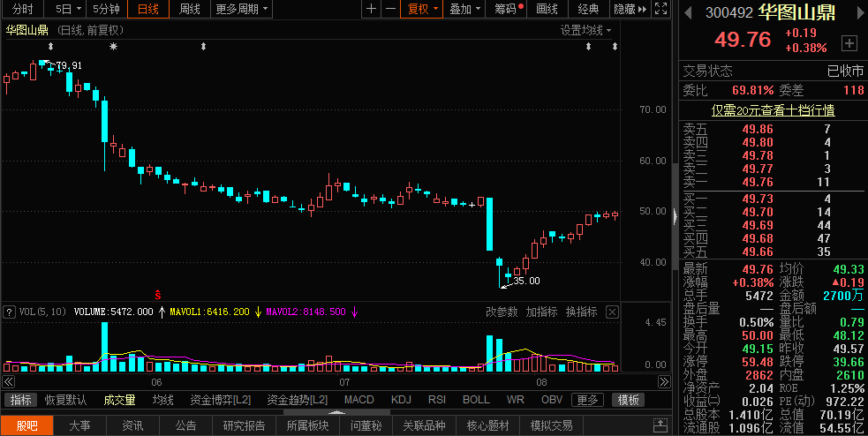Click the export icon at bottom right
Screen dimensions: 868x436
click(x=660, y=425)
